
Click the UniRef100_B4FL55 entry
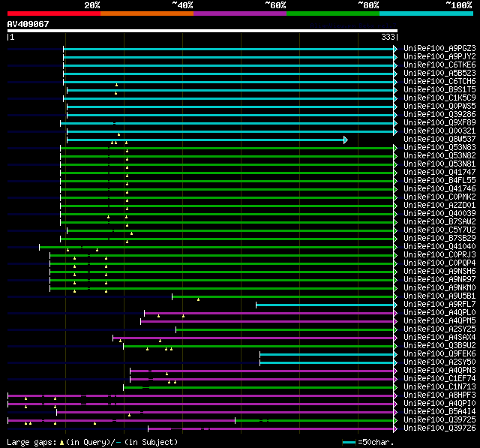[439, 181]
